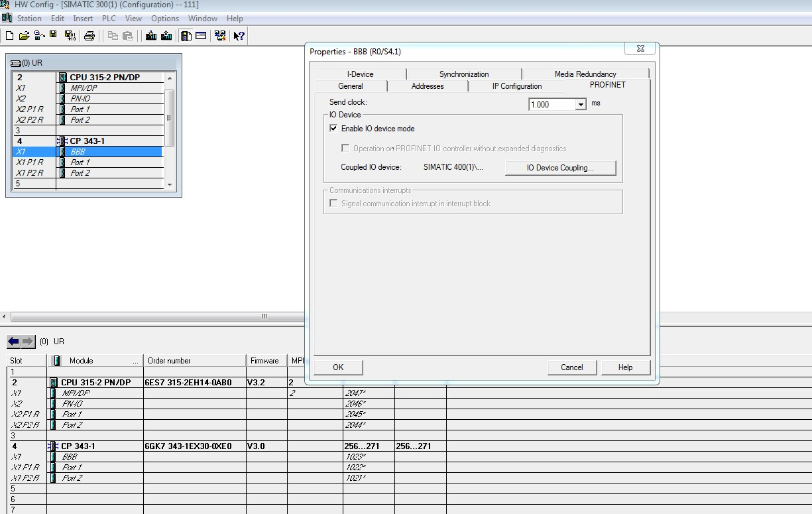Click the blue back arrow above the slot table
The width and height of the screenshot is (812, 514).
click(13, 342)
